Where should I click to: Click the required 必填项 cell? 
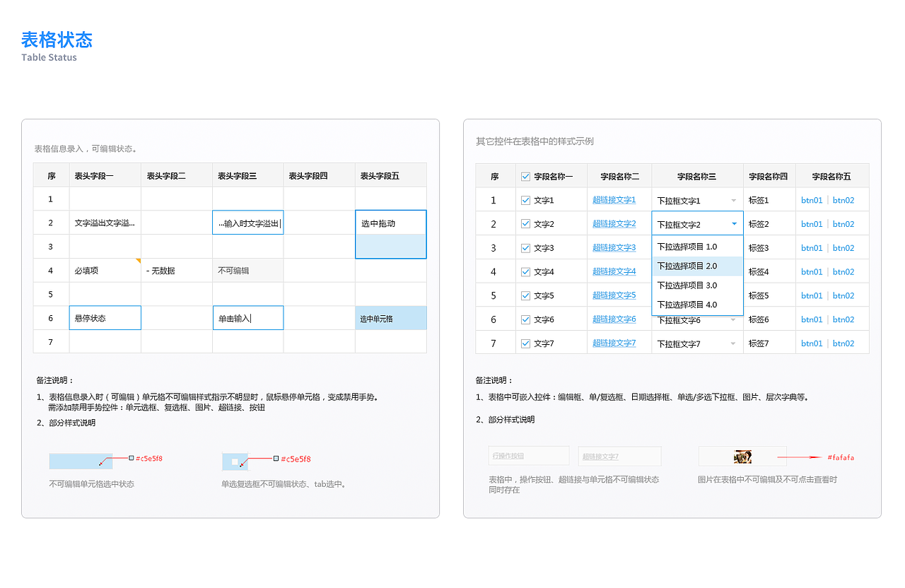(105, 271)
